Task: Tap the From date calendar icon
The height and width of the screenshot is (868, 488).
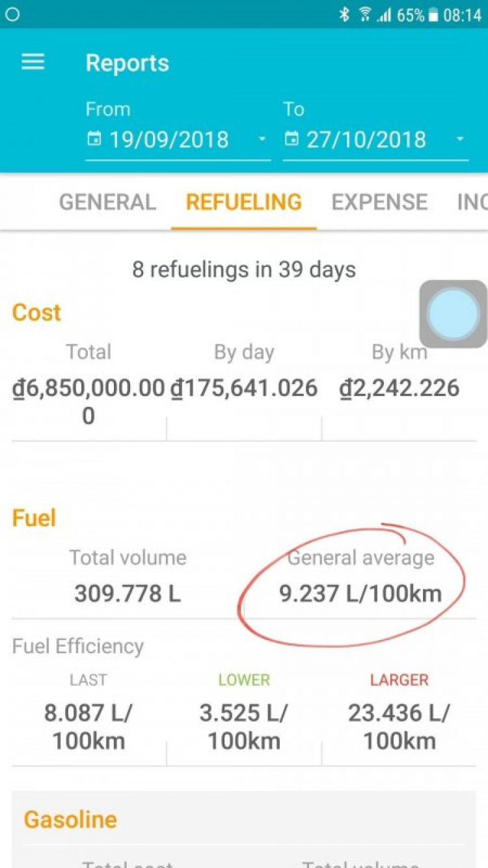Action: point(94,139)
